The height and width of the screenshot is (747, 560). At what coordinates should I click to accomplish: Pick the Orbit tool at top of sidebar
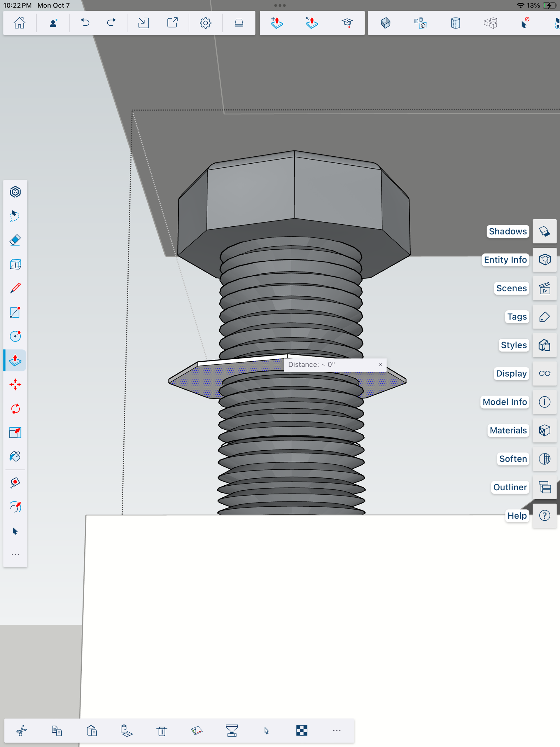coord(15,192)
